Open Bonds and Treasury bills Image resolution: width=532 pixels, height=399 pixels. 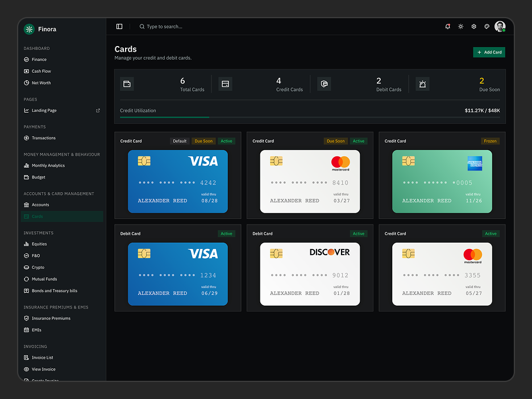point(62,291)
